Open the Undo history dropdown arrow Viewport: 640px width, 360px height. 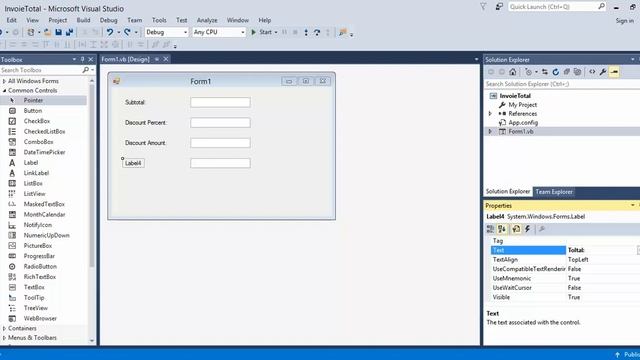coord(118,32)
